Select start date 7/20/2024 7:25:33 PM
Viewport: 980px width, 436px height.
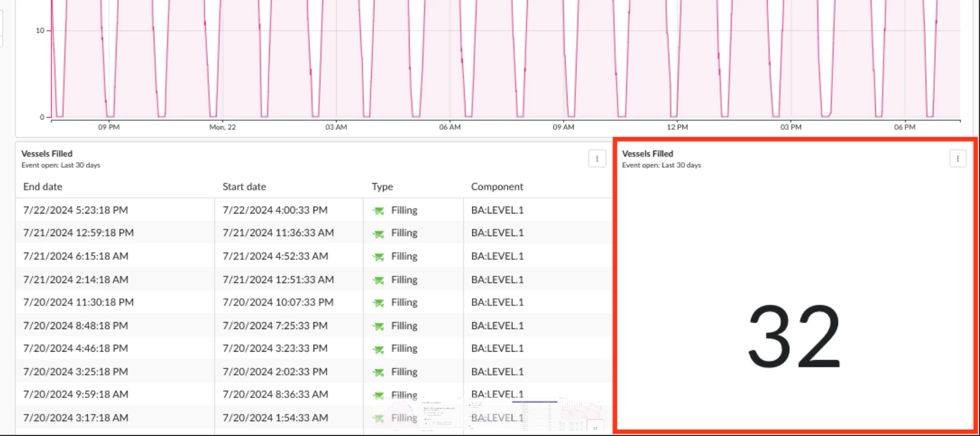(x=275, y=326)
